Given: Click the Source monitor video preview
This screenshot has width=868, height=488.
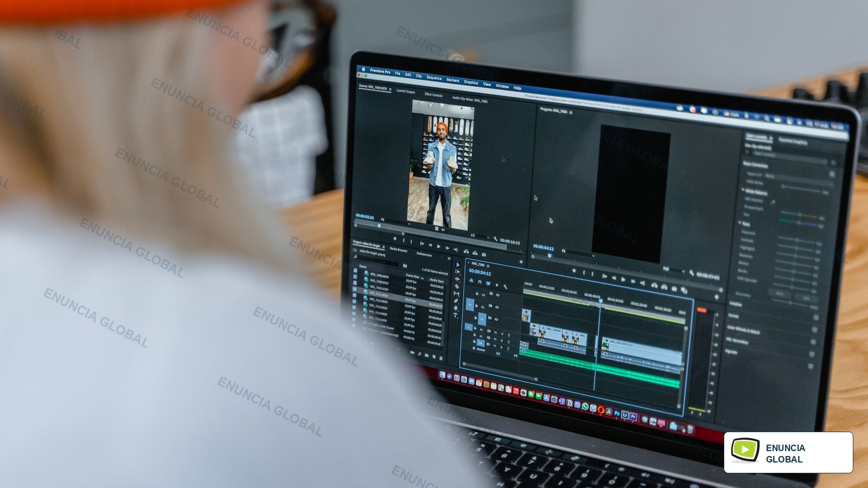Looking at the screenshot, I should point(441,165).
